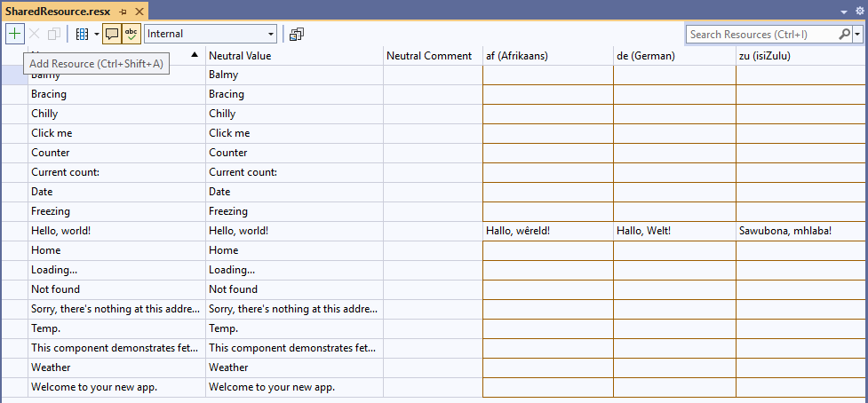Image resolution: width=868 pixels, height=403 pixels.
Task: Click the overlapping windows icon right of Internal
Action: [x=297, y=34]
